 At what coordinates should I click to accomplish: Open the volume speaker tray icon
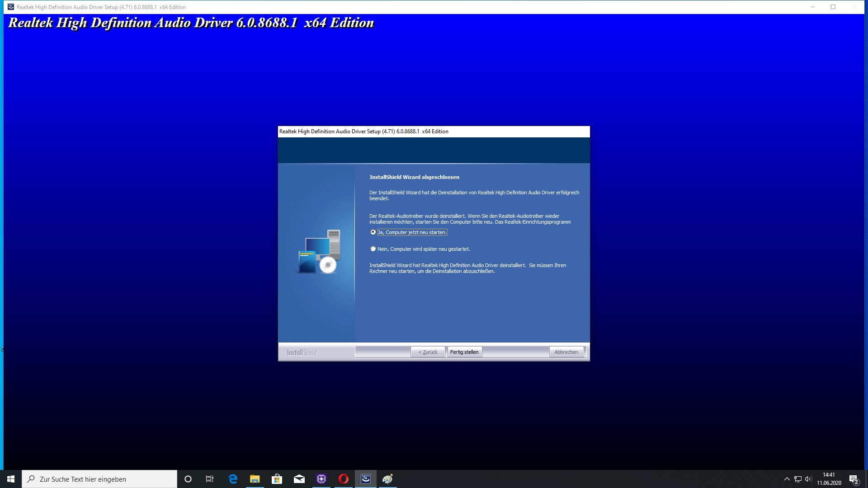pyautogui.click(x=808, y=479)
